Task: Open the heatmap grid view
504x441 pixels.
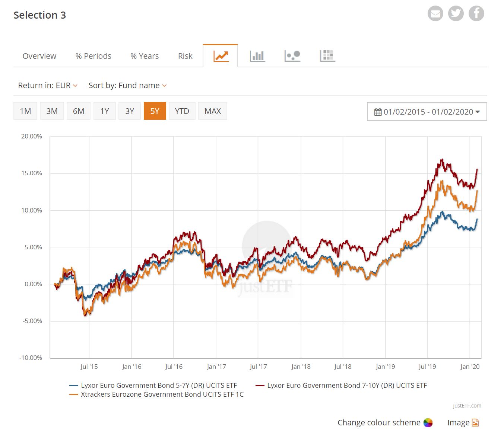Action: coord(328,56)
